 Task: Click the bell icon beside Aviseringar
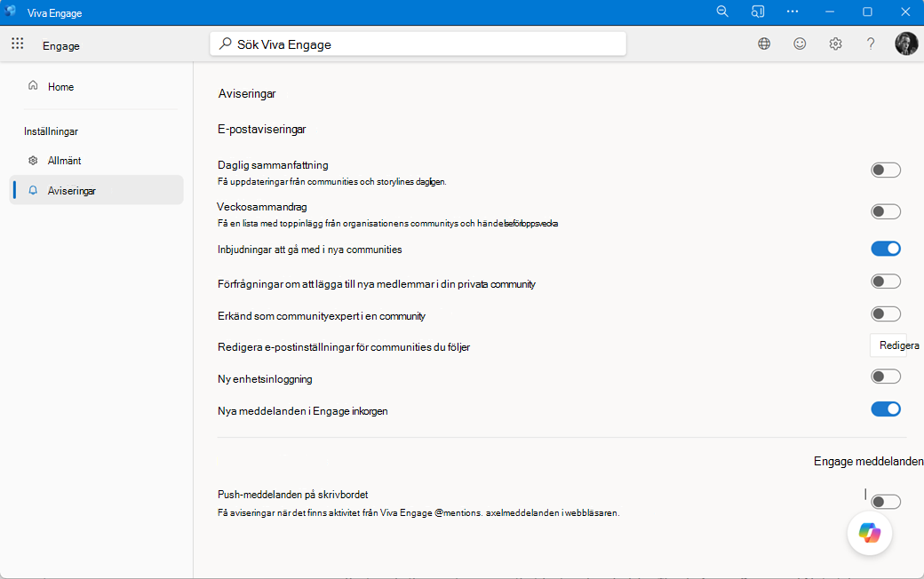coord(33,190)
